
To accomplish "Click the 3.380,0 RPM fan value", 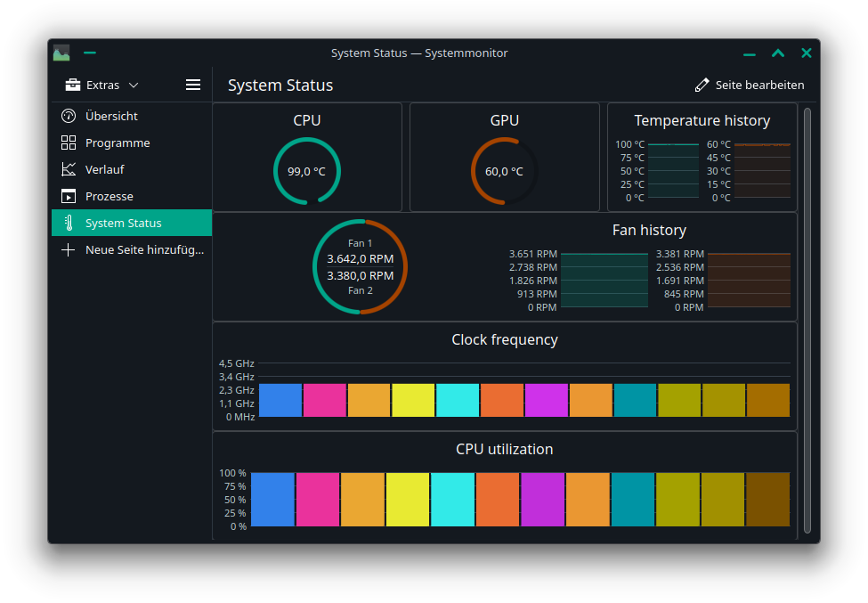I will click(x=361, y=275).
